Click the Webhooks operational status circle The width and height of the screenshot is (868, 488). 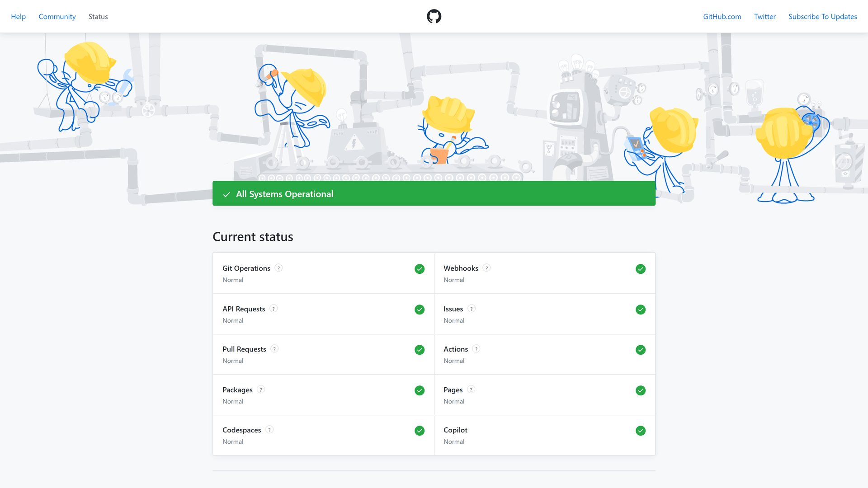(x=641, y=269)
